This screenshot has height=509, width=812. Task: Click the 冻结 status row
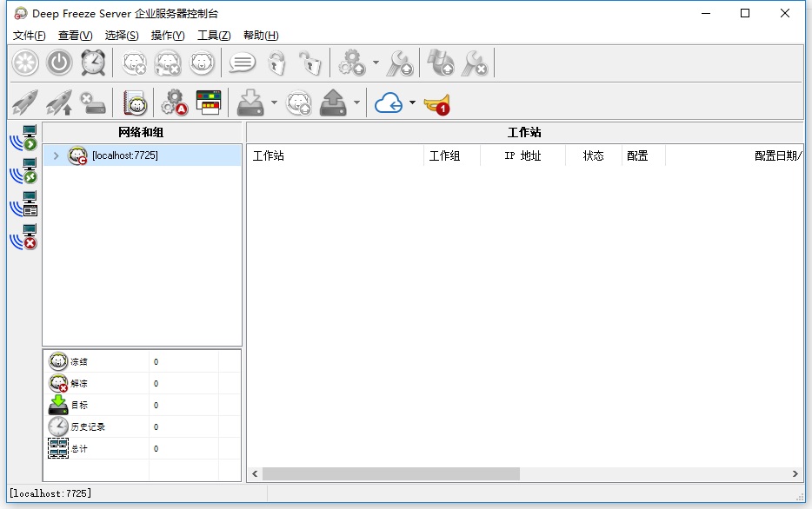pyautogui.click(x=142, y=361)
